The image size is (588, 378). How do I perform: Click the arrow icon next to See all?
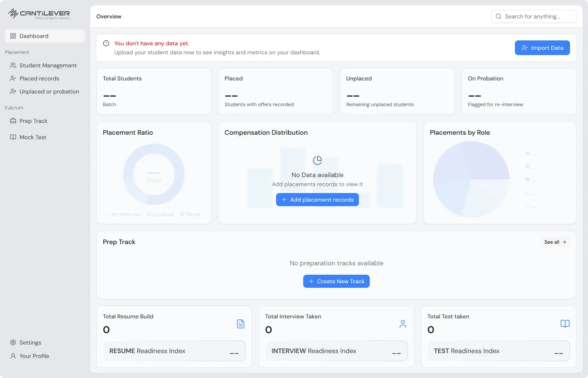[564, 242]
